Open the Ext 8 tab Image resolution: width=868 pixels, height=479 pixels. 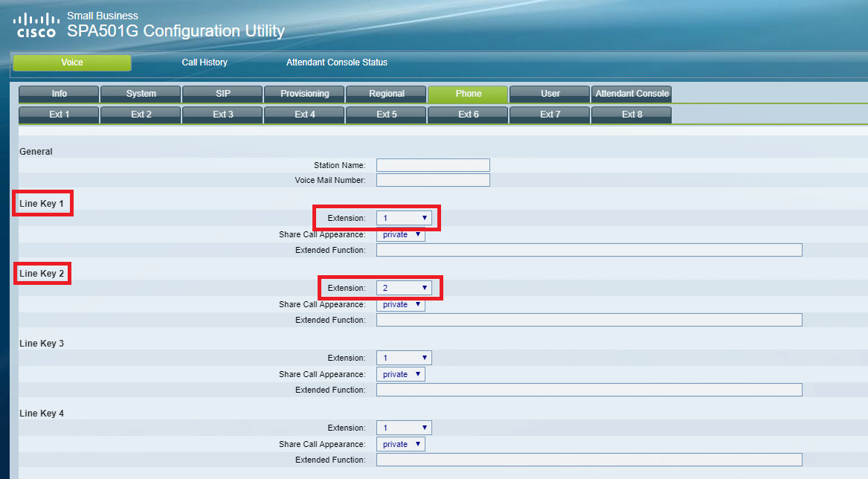tap(631, 115)
